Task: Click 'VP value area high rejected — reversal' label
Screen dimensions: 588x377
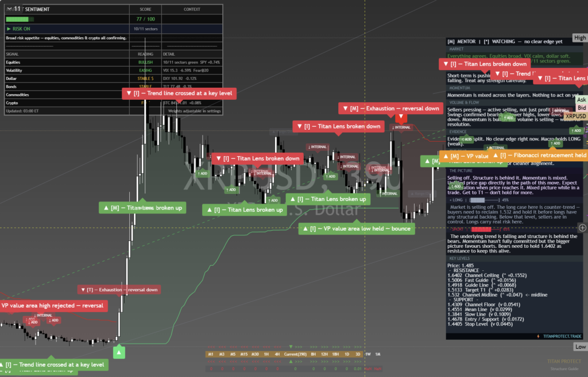Action: (x=52, y=306)
